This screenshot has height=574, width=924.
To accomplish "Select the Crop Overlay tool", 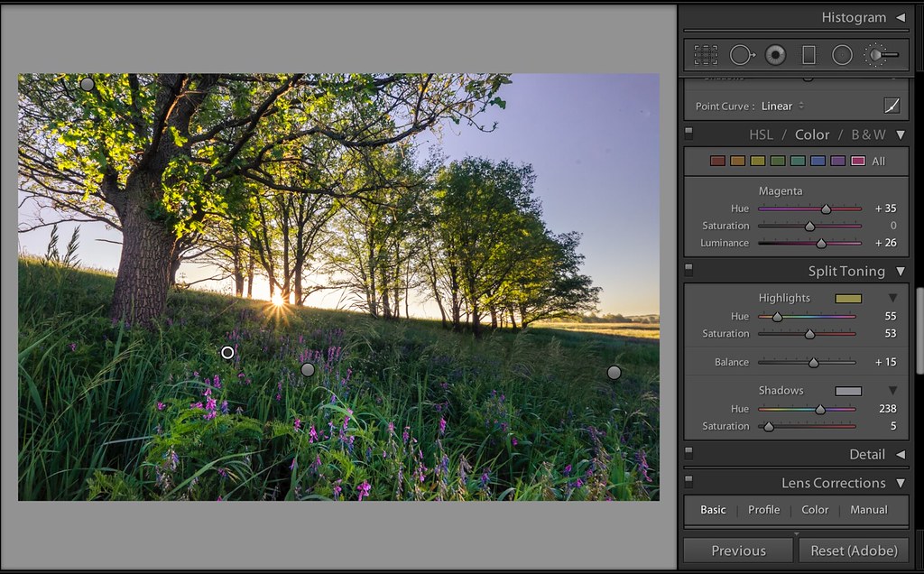I will coord(706,55).
